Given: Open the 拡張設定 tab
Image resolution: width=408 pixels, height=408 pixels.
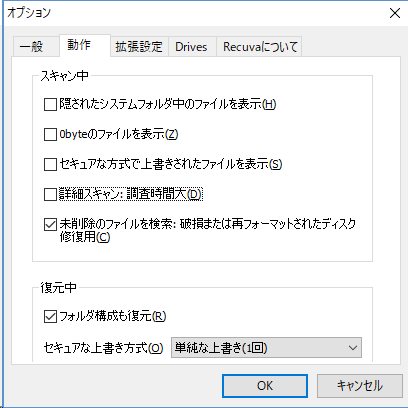Looking at the screenshot, I should click(139, 46).
